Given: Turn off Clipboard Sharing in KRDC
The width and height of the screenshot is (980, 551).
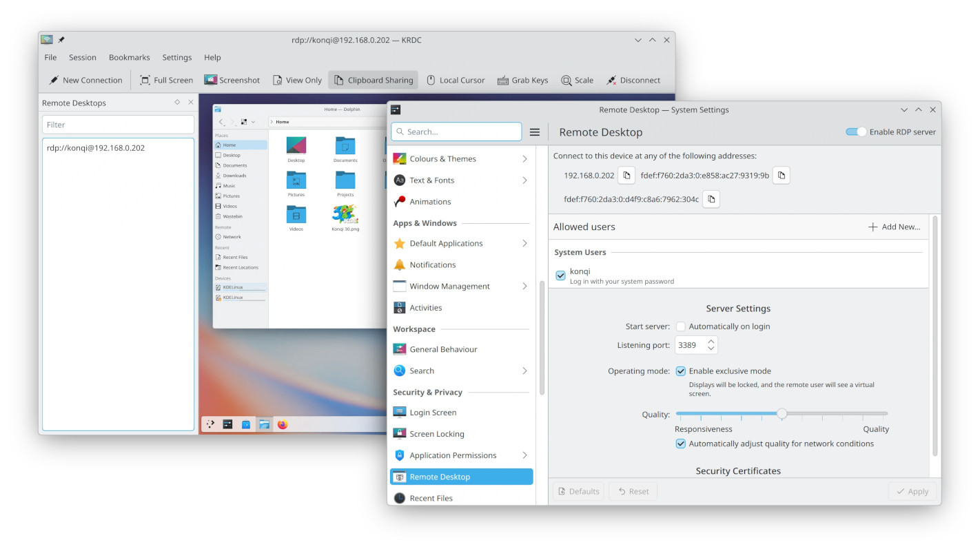Looking at the screenshot, I should tap(374, 80).
